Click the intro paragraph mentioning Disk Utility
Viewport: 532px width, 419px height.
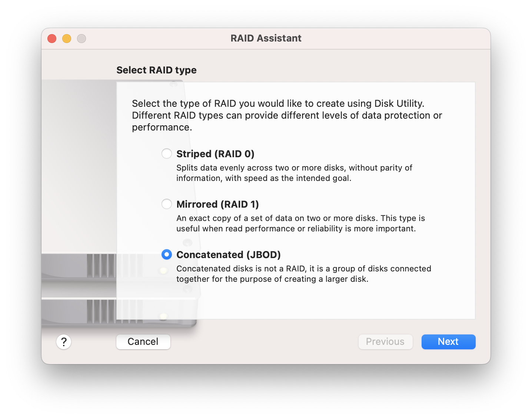point(287,115)
